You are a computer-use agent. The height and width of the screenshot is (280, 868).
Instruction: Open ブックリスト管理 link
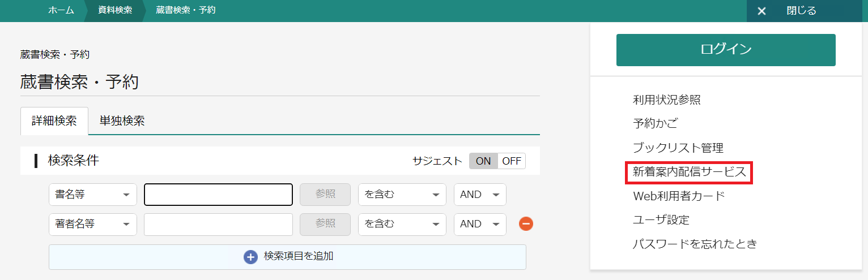click(x=678, y=148)
